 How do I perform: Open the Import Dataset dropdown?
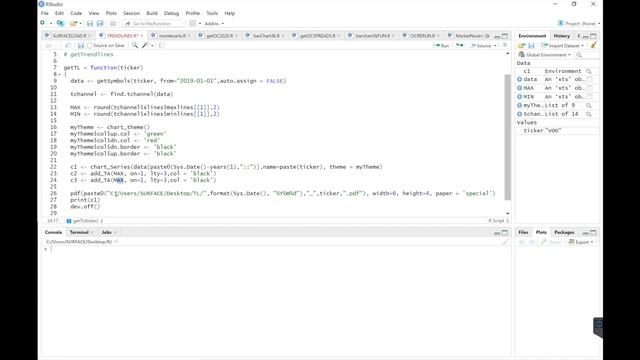(563, 46)
